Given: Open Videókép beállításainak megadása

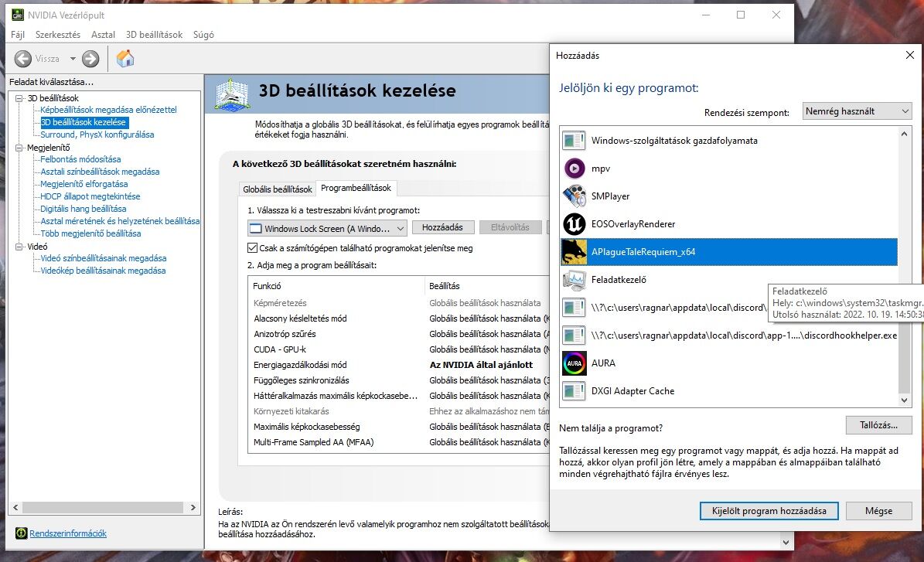Looking at the screenshot, I should [x=103, y=271].
